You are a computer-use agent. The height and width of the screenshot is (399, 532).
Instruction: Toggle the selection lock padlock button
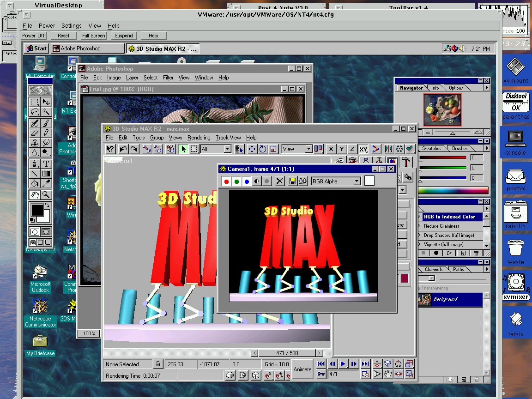(157, 364)
